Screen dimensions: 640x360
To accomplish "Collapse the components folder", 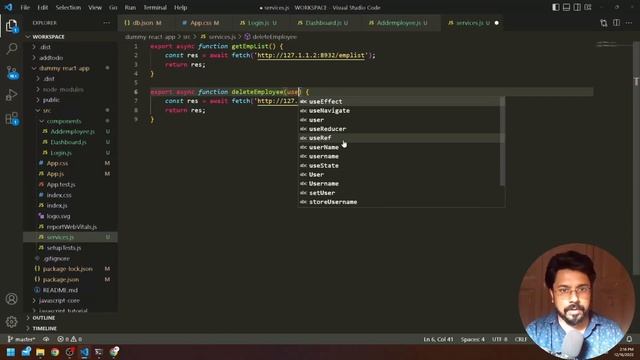I will tap(64, 121).
